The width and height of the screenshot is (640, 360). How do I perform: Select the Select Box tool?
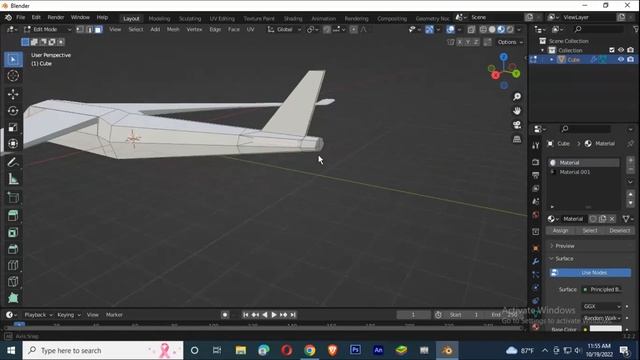(13, 60)
